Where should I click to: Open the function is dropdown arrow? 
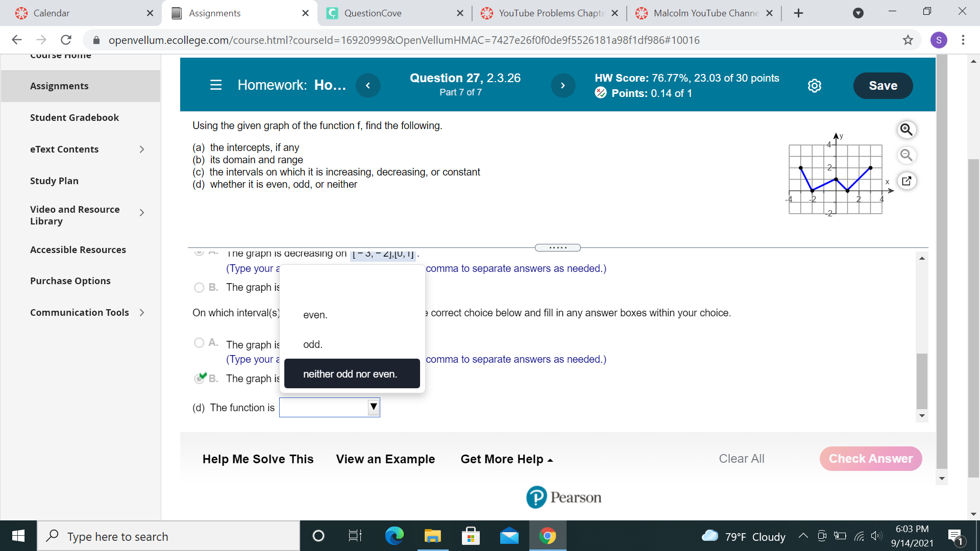[374, 407]
